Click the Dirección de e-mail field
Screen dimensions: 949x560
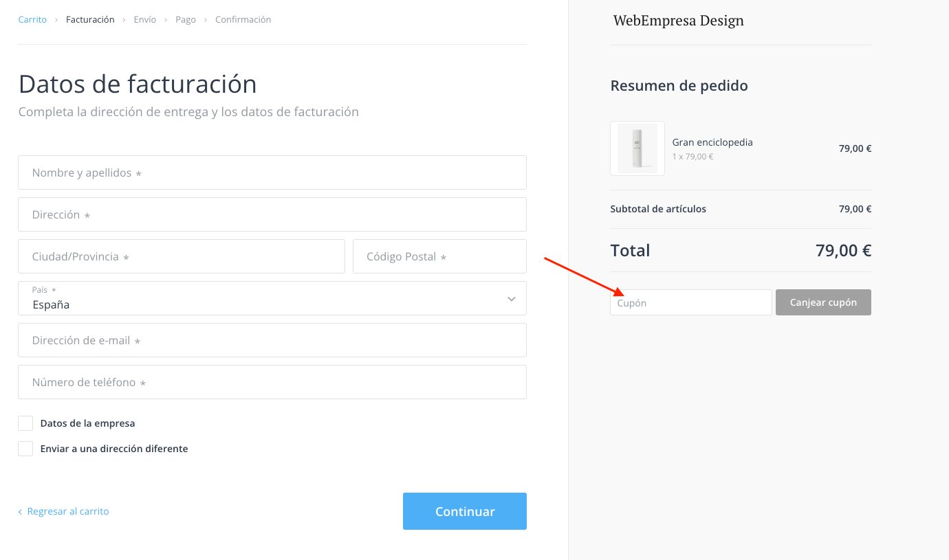pos(272,340)
